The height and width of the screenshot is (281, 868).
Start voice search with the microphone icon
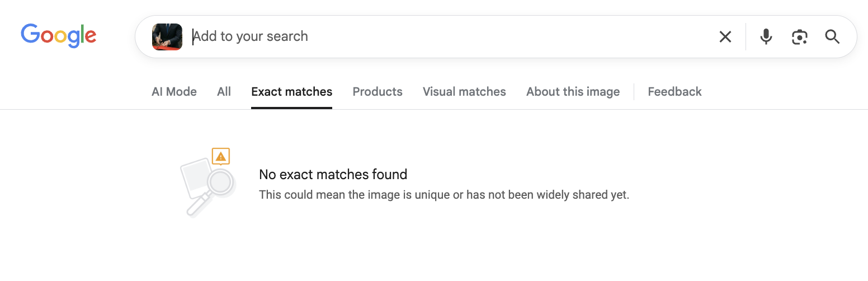[x=766, y=37]
